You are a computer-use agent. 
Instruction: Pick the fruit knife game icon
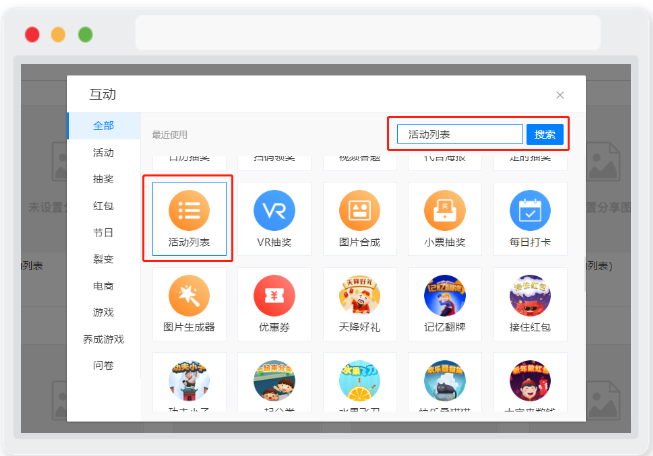point(359,381)
